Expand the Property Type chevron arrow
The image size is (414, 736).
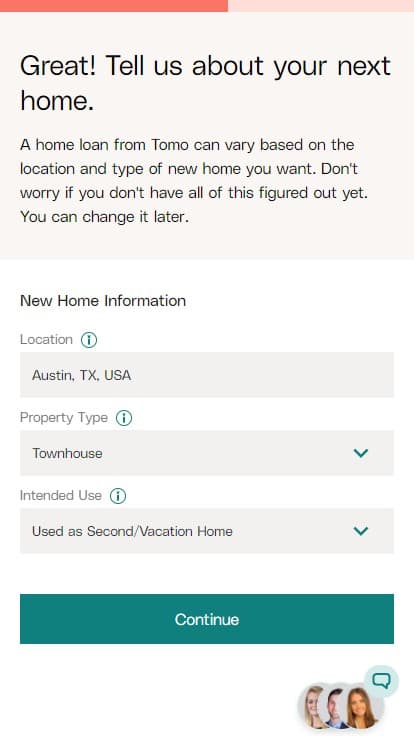(360, 453)
